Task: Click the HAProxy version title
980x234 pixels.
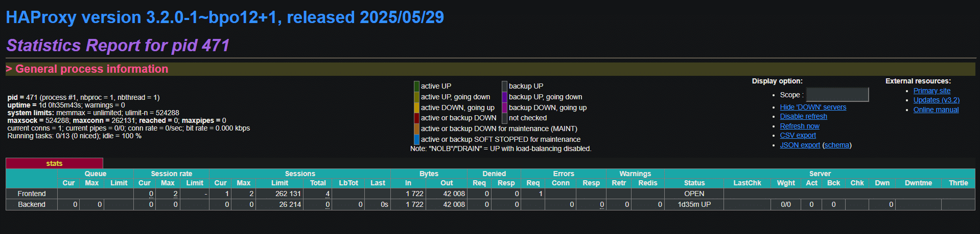Action: click(225, 17)
